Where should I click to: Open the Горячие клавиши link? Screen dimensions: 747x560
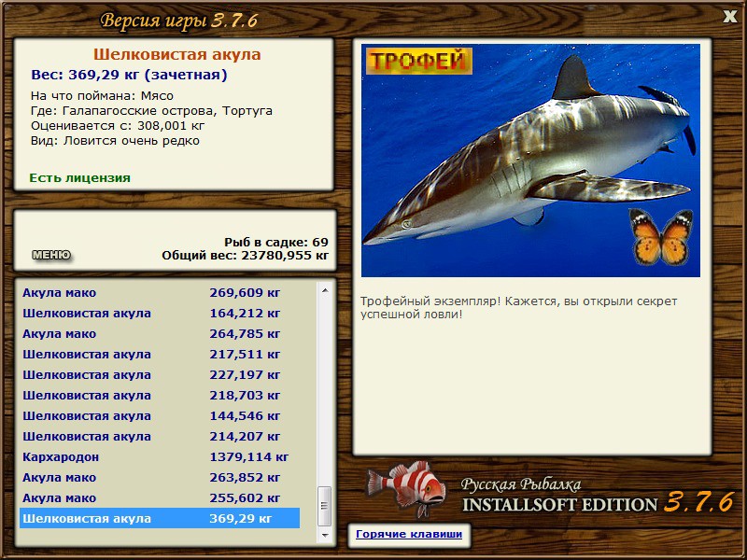pyautogui.click(x=409, y=534)
